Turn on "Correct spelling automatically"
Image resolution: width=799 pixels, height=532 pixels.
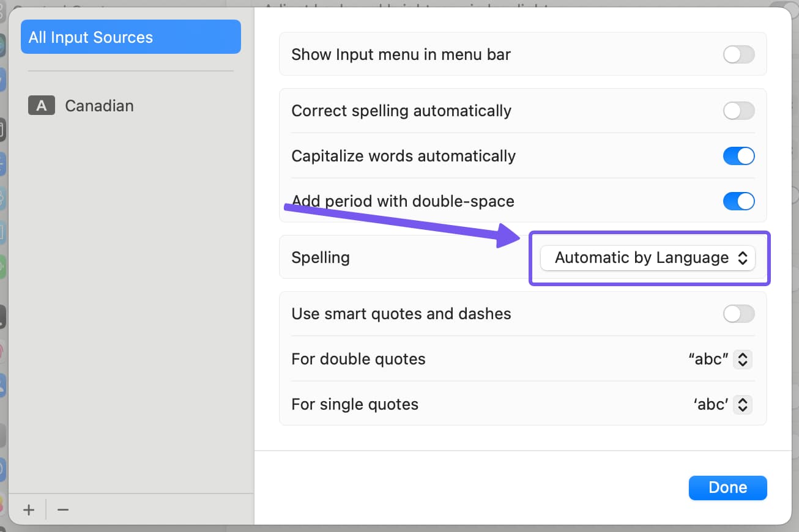point(738,111)
